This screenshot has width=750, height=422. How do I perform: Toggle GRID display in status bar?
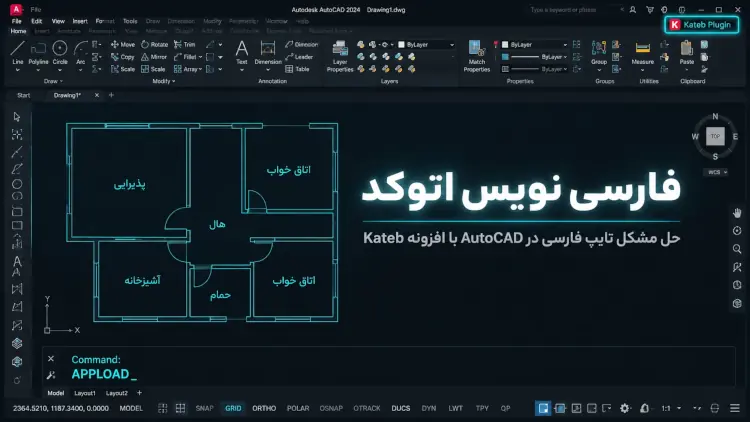coord(233,408)
